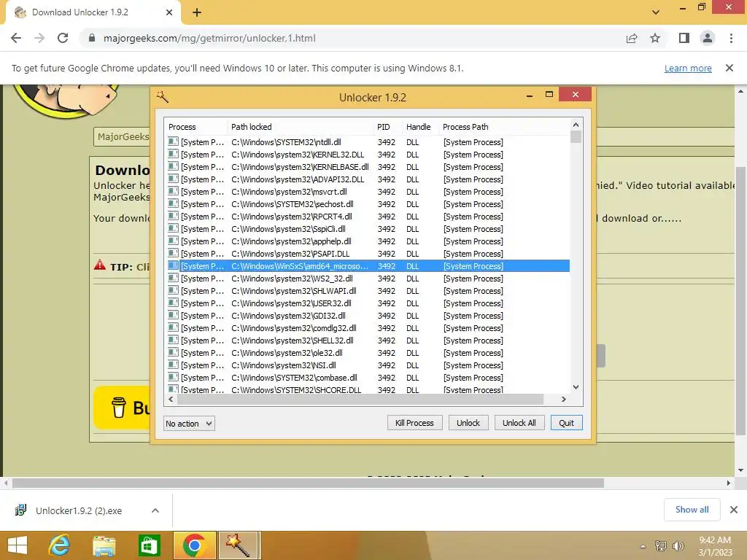Launch Internet Explorer from the taskbar
The height and width of the screenshot is (560, 747).
pyautogui.click(x=60, y=545)
